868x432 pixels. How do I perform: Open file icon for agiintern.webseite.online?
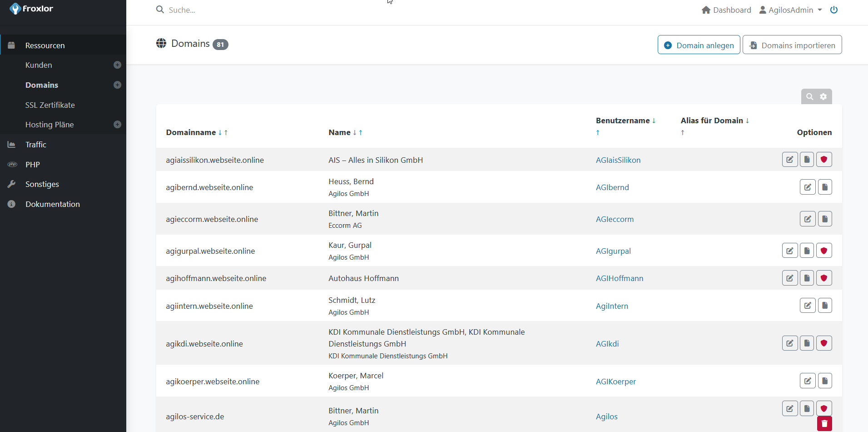(x=825, y=306)
